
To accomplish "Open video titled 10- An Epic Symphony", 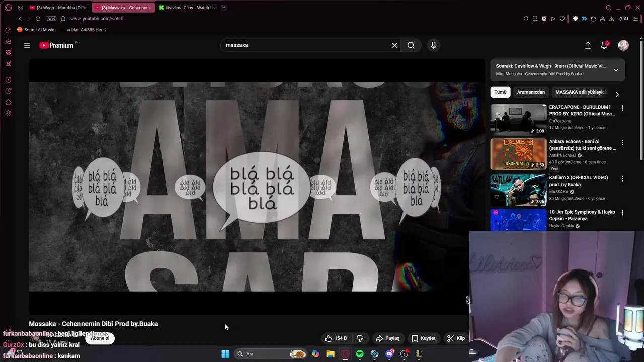I will pyautogui.click(x=582, y=215).
